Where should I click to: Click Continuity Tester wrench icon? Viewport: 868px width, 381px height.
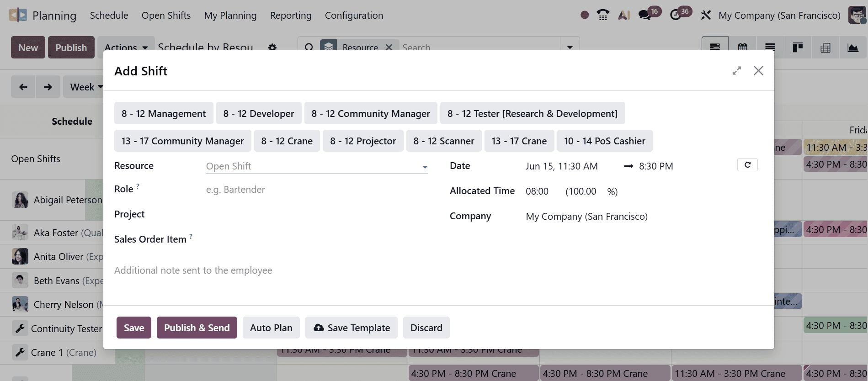point(20,328)
